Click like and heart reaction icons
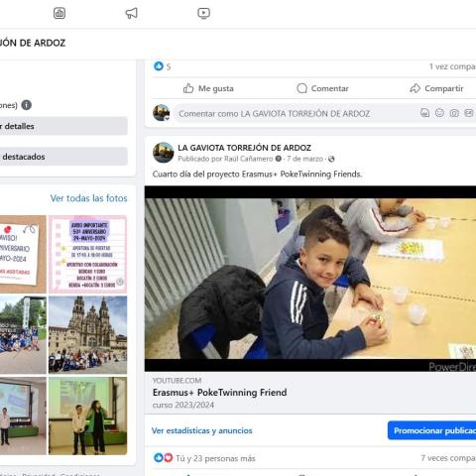 click(x=164, y=458)
